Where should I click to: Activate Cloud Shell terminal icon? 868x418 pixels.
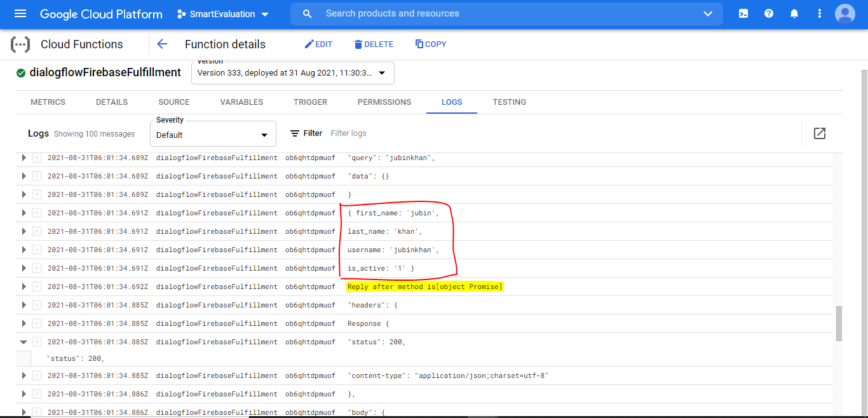click(x=743, y=13)
